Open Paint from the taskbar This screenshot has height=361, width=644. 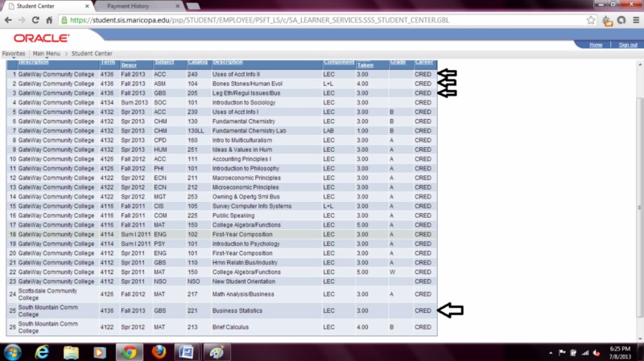(x=217, y=352)
